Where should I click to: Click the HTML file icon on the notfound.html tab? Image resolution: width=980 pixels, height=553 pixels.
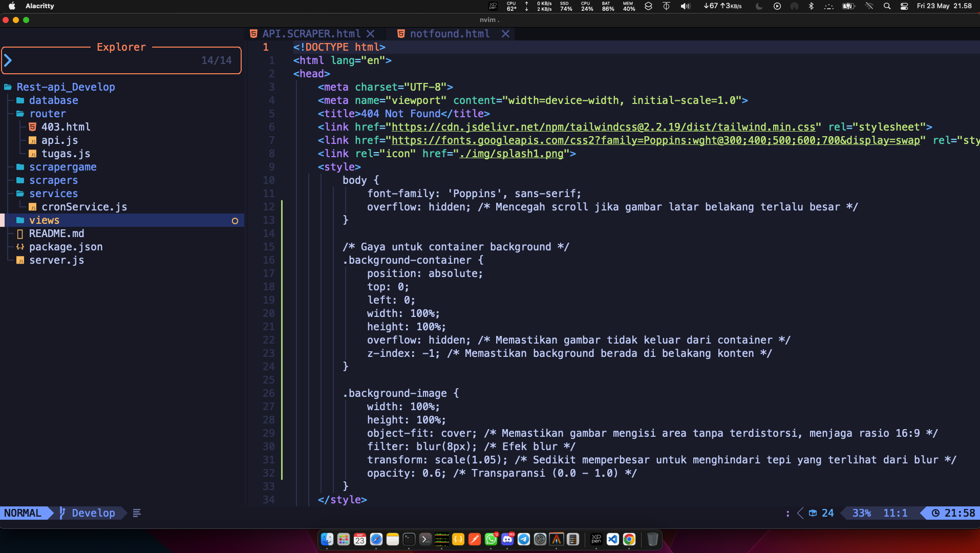401,34
